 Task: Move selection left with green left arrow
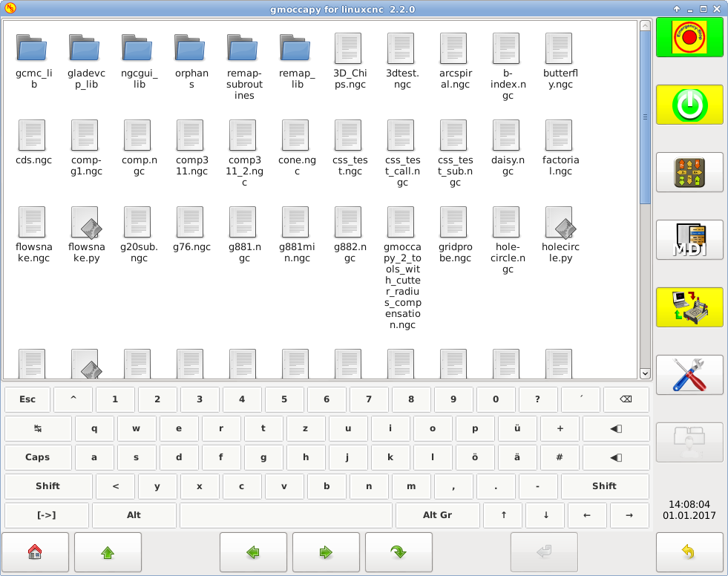point(253,552)
